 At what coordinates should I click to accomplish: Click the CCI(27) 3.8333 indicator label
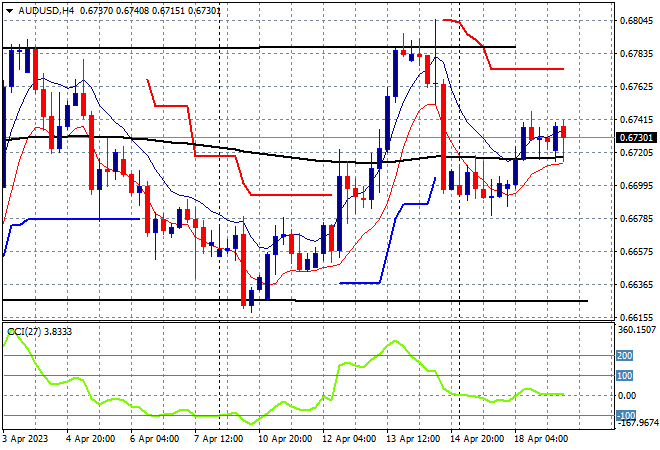pyautogui.click(x=40, y=332)
